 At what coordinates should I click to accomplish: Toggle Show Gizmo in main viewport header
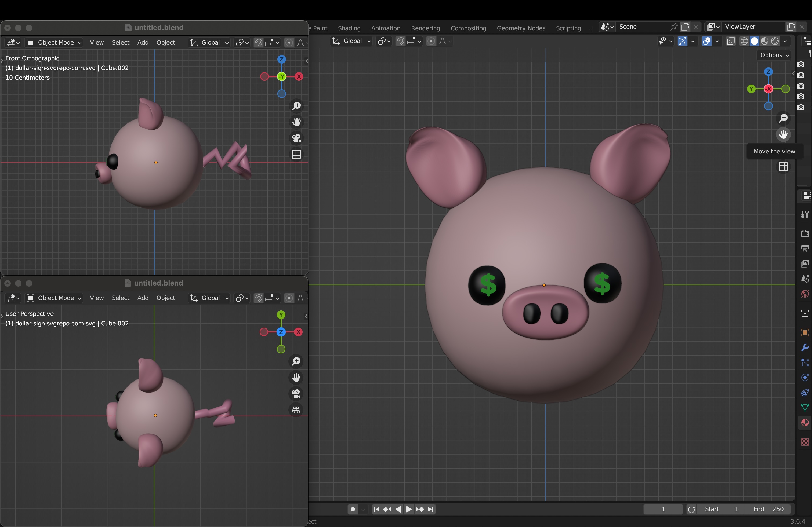(682, 41)
